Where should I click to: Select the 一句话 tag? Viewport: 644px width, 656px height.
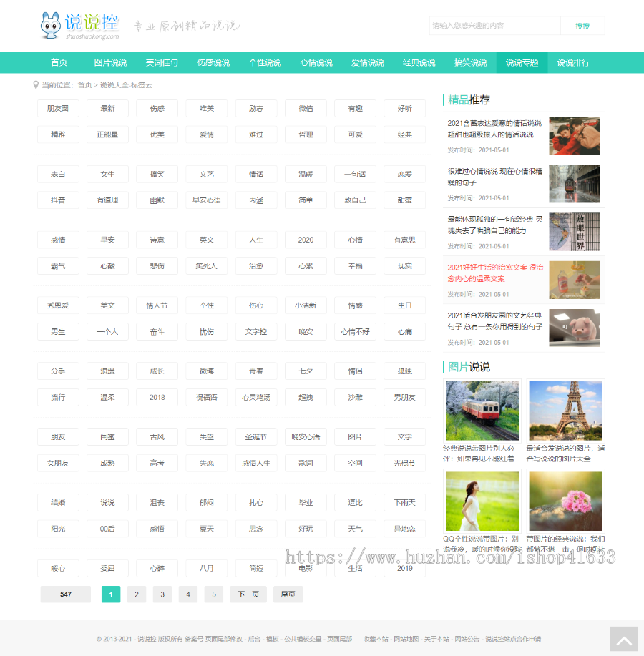pos(355,174)
